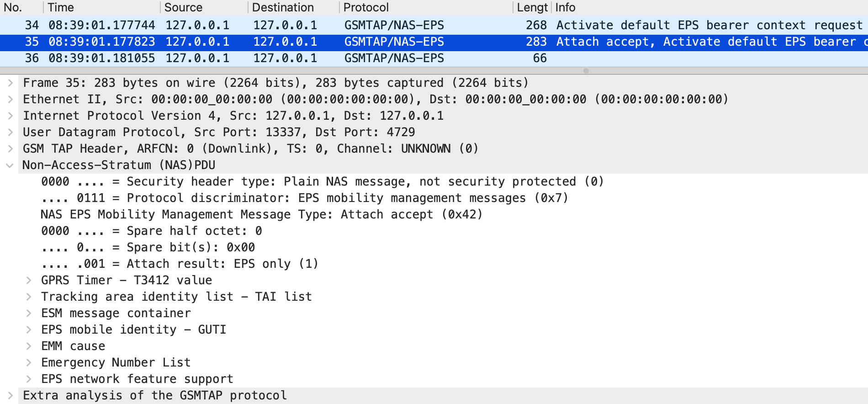Expand the Ethernet II section
Viewport: 868px width, 404px height.
point(10,99)
